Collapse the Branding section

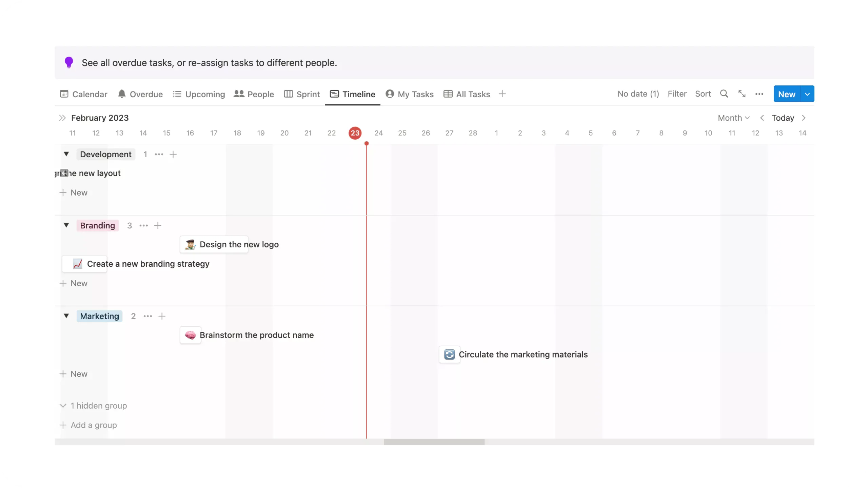(x=66, y=225)
